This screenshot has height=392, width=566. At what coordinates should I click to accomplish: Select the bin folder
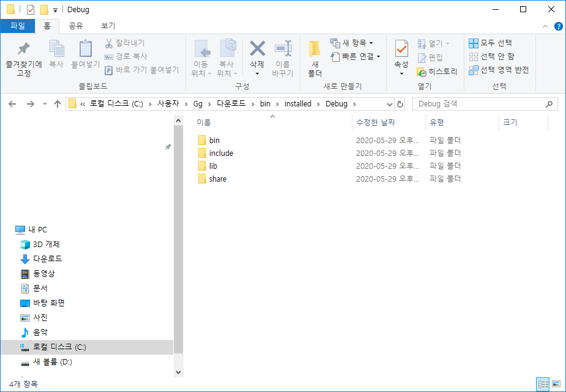(x=214, y=140)
